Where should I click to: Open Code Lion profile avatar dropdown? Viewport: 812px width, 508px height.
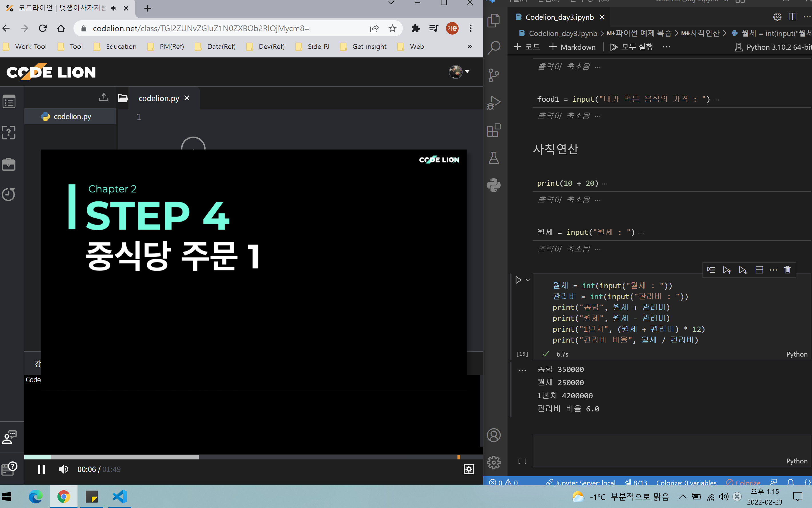(459, 71)
